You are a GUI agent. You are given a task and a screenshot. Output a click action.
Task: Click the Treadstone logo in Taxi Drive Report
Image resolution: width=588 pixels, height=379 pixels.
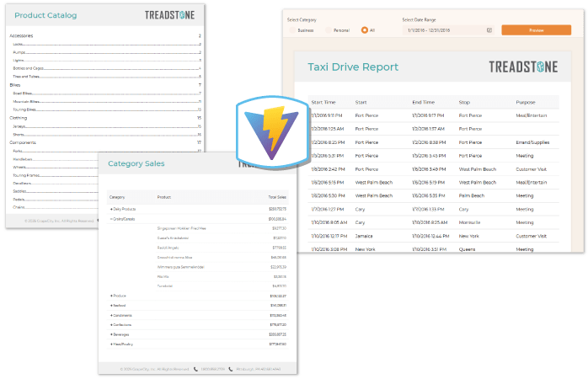coord(523,67)
